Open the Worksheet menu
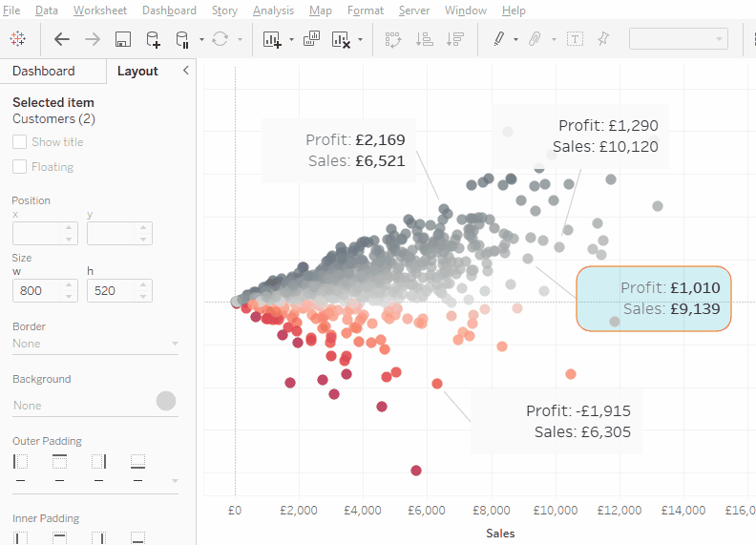Viewport: 756px width, 545px height. click(99, 10)
